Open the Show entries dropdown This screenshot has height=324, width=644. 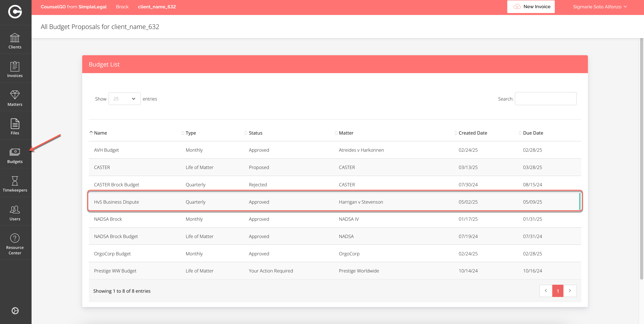pyautogui.click(x=124, y=99)
